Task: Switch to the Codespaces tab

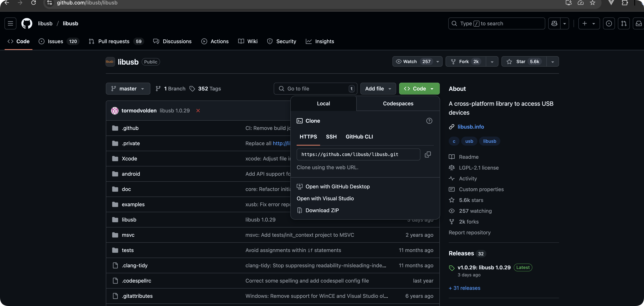Action: click(398, 103)
